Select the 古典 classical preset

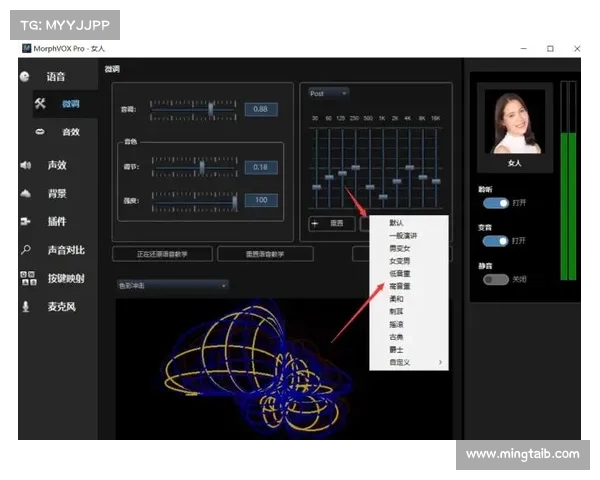click(x=409, y=337)
